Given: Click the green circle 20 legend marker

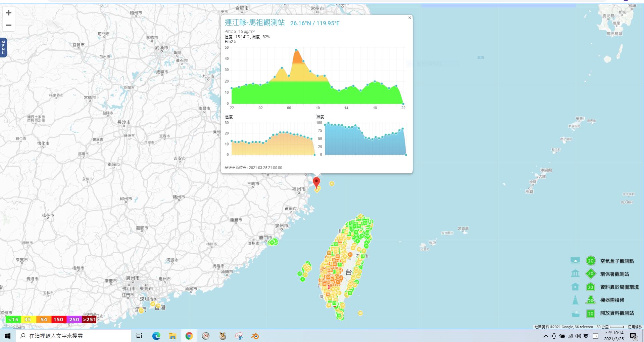Looking at the screenshot, I should point(591,261).
